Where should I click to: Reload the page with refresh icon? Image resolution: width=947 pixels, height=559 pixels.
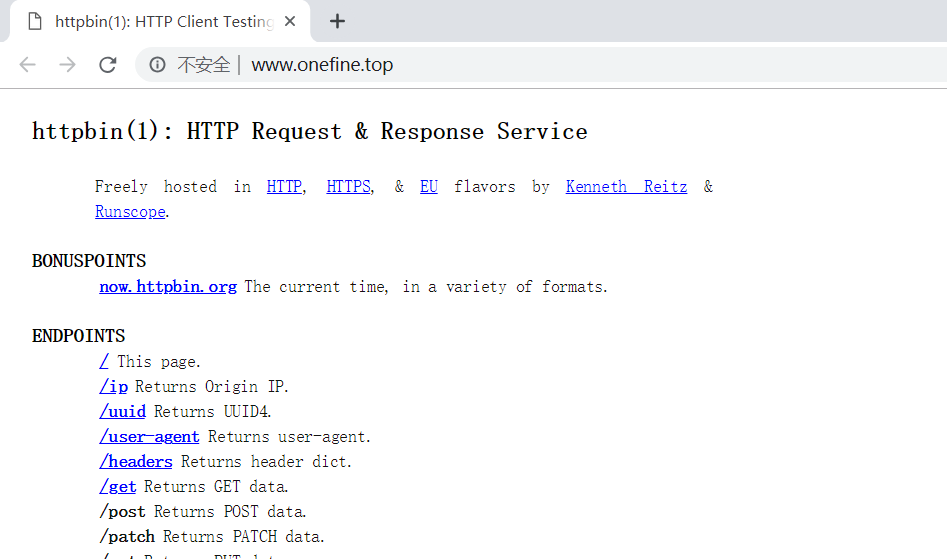[108, 65]
